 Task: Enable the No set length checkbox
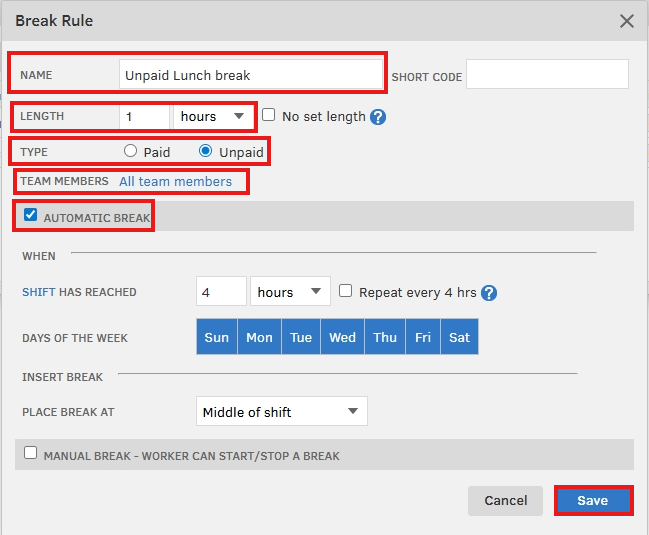pos(269,116)
